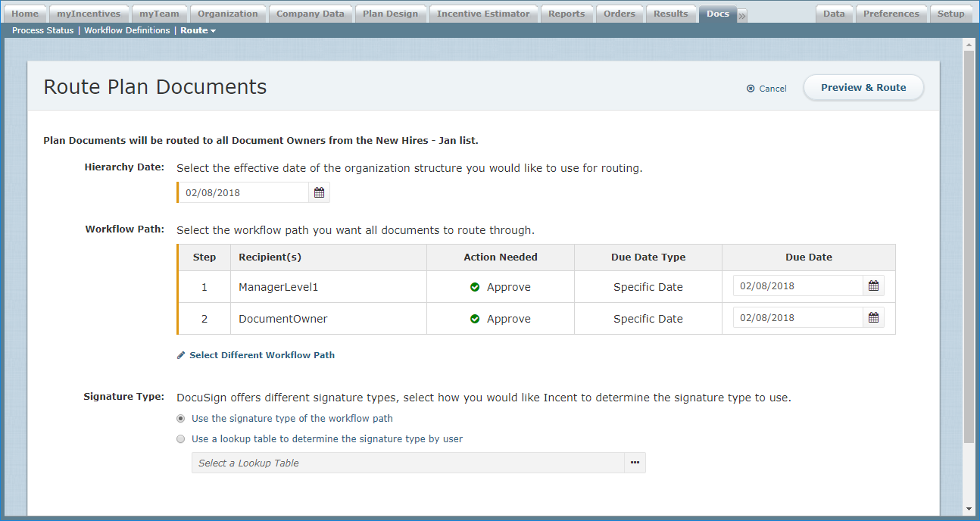Open the Hierarchy Date calendar picker

click(319, 193)
